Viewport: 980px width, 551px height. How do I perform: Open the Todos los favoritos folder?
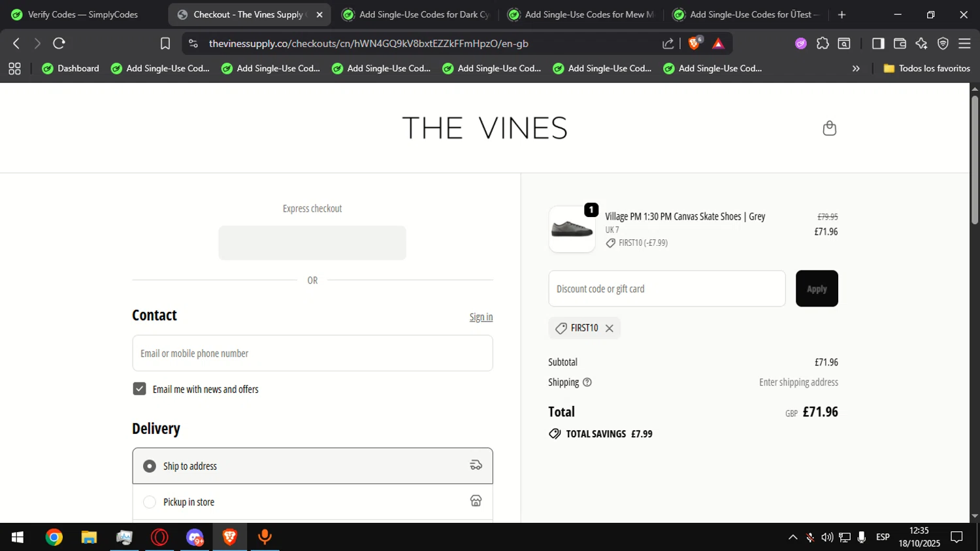point(926,68)
